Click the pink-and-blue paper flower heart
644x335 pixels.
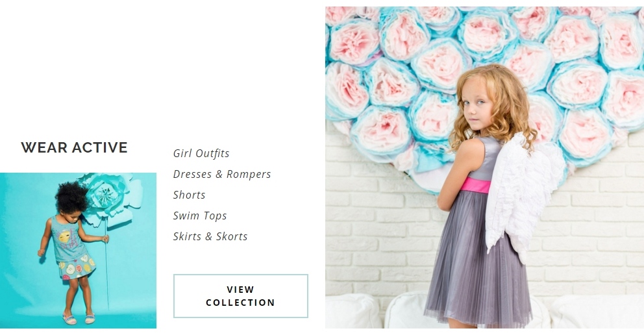pyautogui.click(x=485, y=74)
